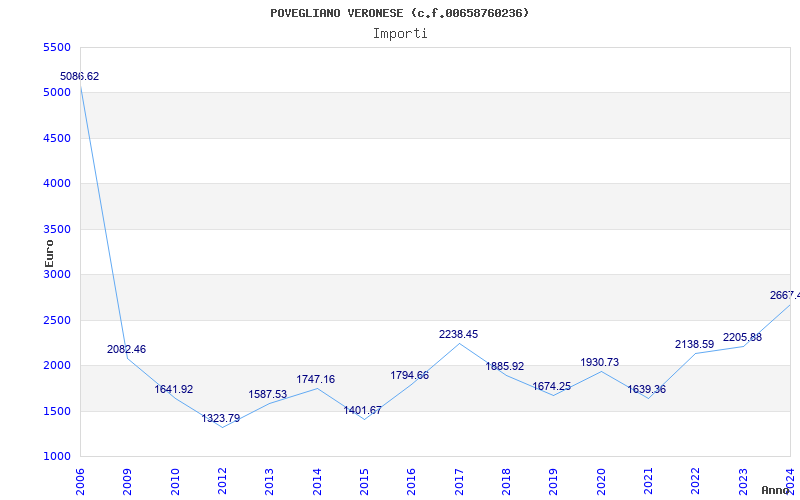Select the 1930.73 data label
800x500 pixels.
point(599,362)
